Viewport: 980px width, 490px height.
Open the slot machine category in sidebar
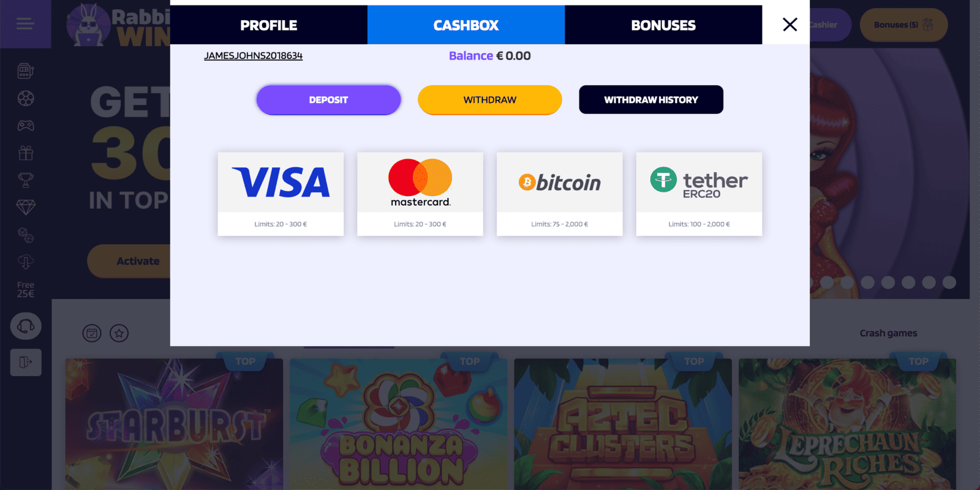[25, 71]
